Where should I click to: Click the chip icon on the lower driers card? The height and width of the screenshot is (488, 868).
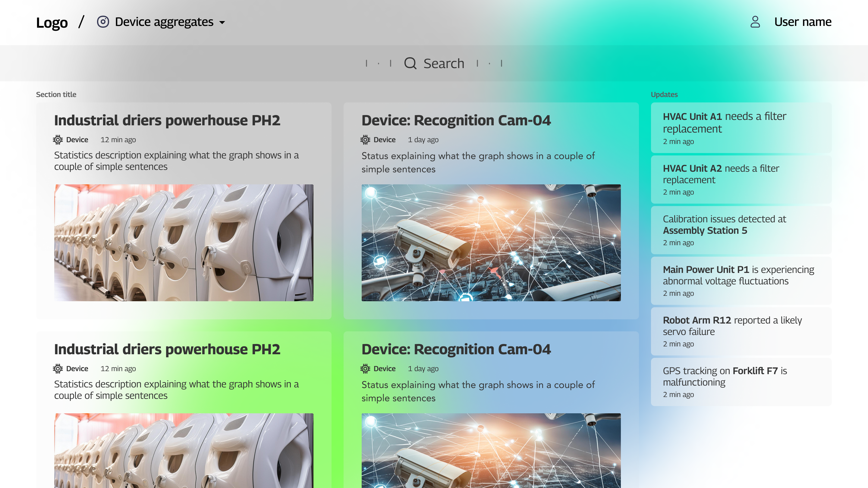(x=58, y=368)
